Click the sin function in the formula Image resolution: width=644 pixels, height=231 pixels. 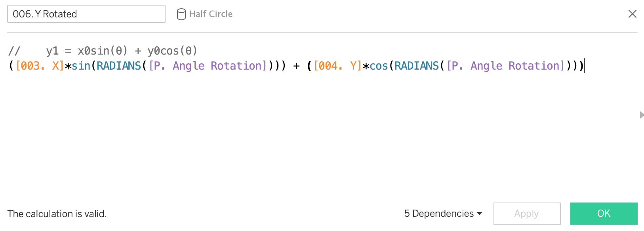81,66
